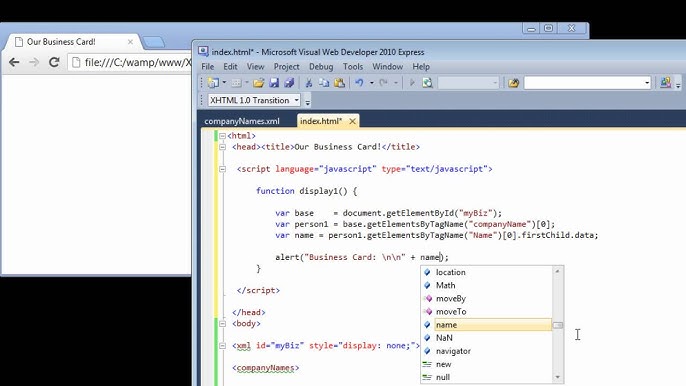Collapse the html tag outline node

(x=222, y=136)
